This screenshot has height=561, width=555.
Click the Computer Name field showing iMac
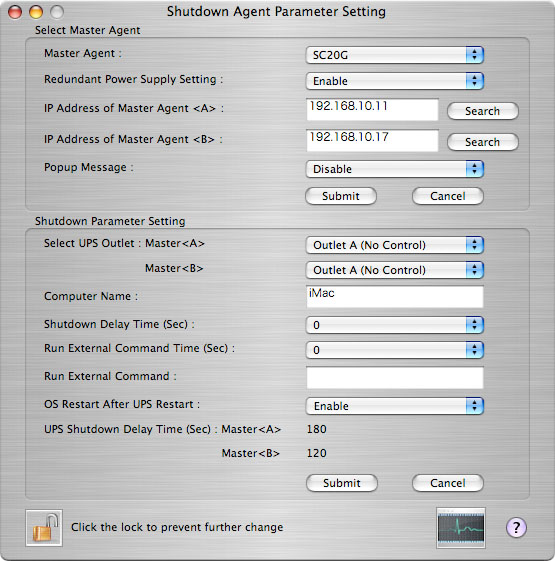(395, 297)
